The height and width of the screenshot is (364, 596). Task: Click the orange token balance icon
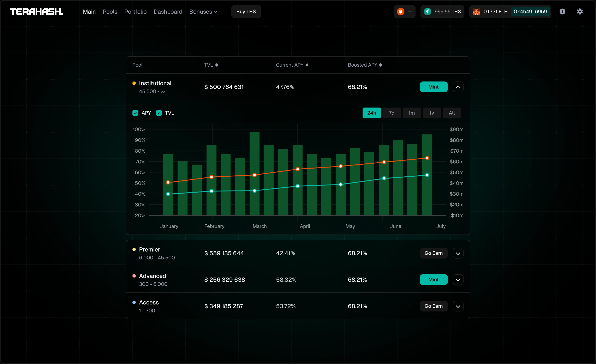(x=401, y=11)
